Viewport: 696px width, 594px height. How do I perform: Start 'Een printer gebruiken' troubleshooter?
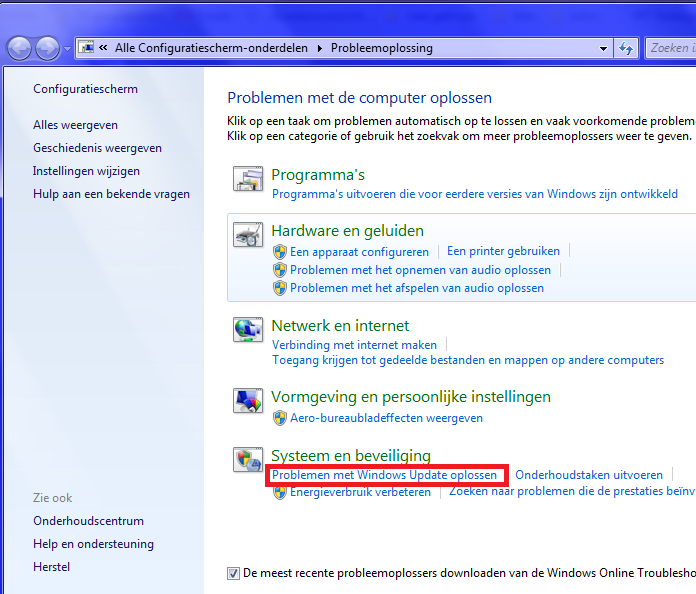503,251
